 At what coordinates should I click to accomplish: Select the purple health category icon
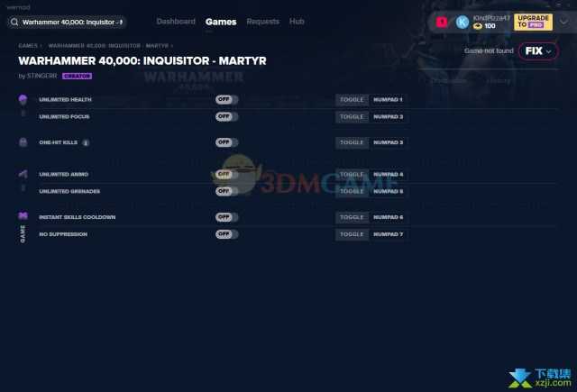(23, 99)
